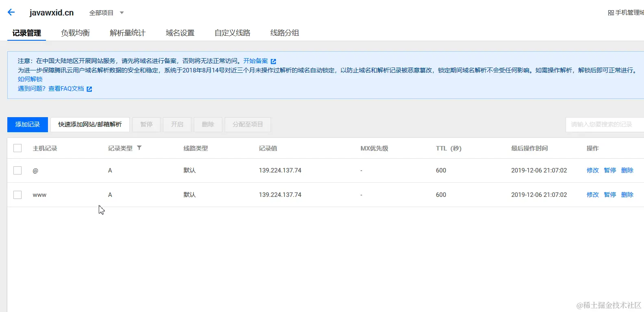Click timestamp 2019-12-06 21:07:02 in www row
The height and width of the screenshot is (312, 644).
click(x=539, y=195)
